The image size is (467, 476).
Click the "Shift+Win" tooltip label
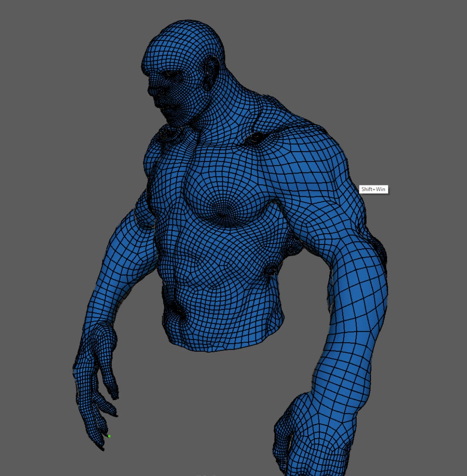click(x=373, y=189)
